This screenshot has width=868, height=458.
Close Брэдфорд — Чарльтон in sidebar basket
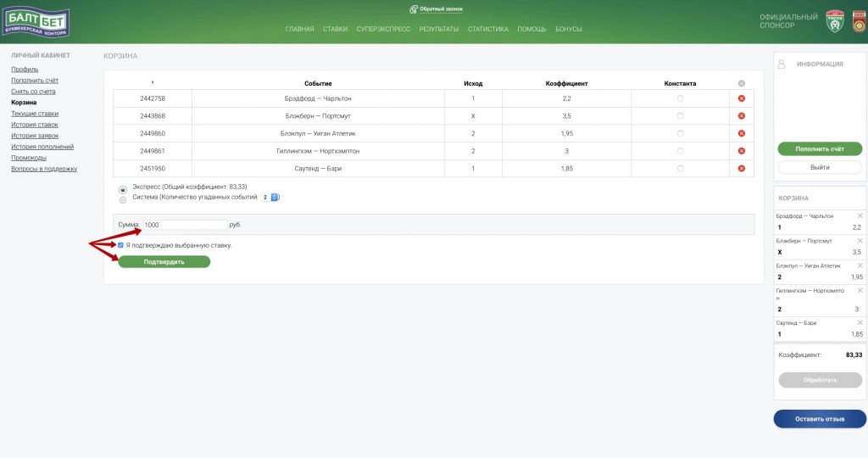pyautogui.click(x=860, y=216)
